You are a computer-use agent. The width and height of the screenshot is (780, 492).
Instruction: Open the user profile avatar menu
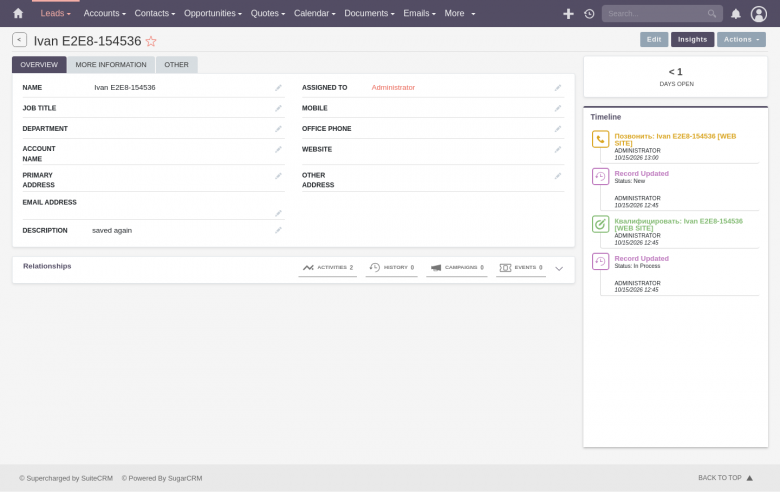click(x=759, y=14)
